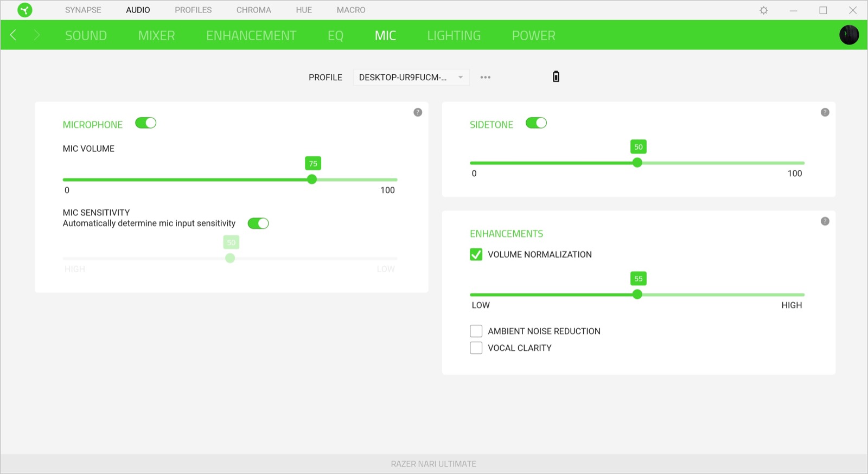Open the settings gear icon
868x474 pixels.
point(764,10)
